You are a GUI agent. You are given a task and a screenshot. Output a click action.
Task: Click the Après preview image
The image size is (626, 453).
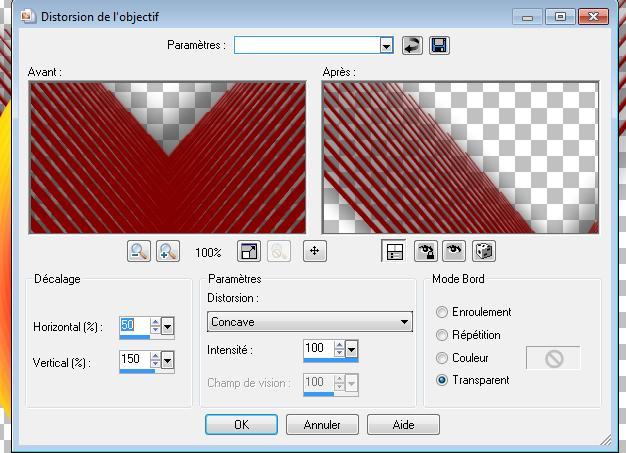coord(460,157)
